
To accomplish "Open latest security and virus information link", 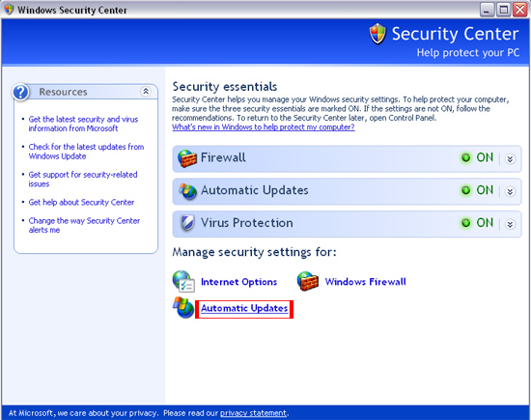I will click(83, 124).
